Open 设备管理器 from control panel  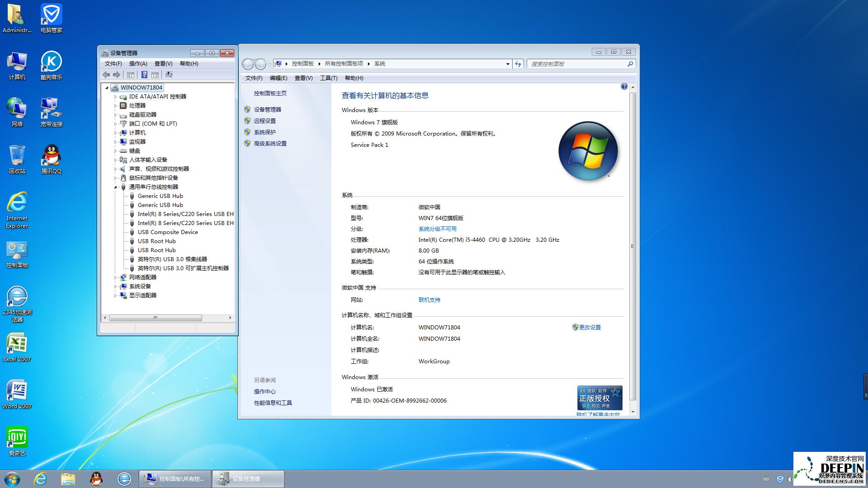pos(268,109)
